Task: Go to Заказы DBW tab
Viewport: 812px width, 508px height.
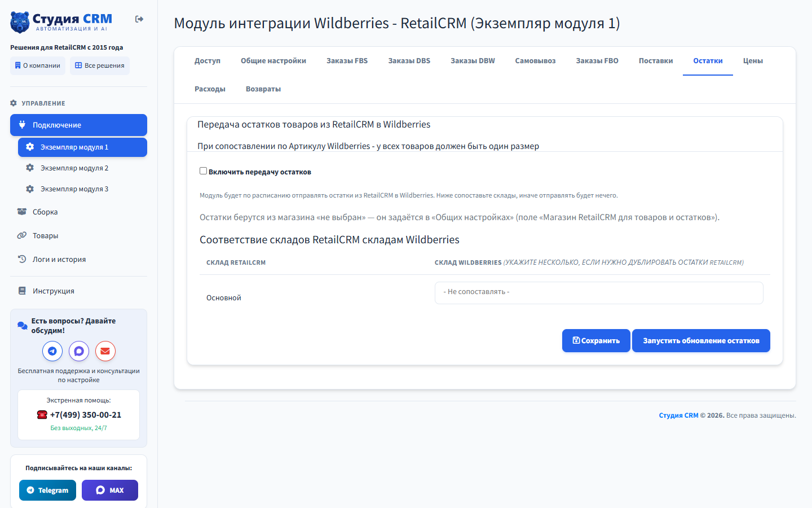Action: (473, 61)
